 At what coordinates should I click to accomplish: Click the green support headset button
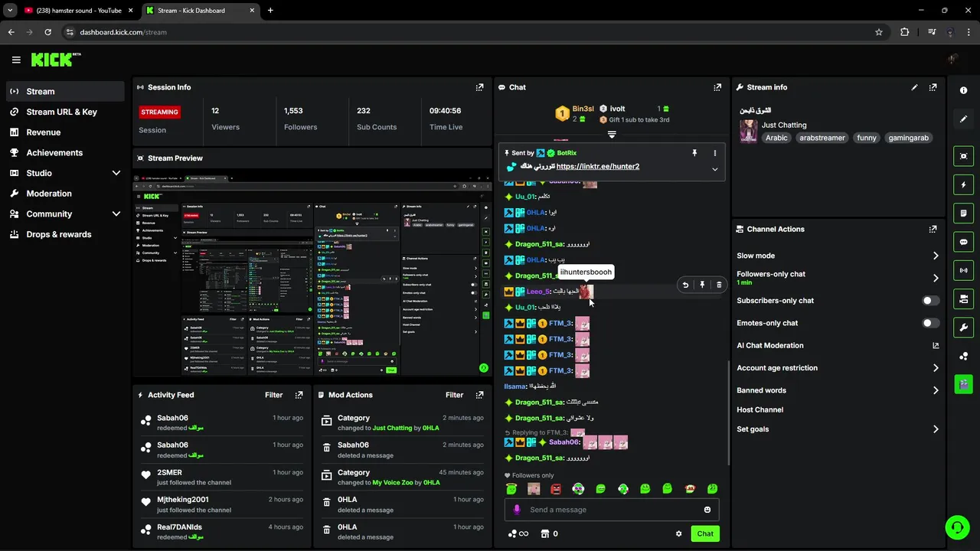(957, 527)
